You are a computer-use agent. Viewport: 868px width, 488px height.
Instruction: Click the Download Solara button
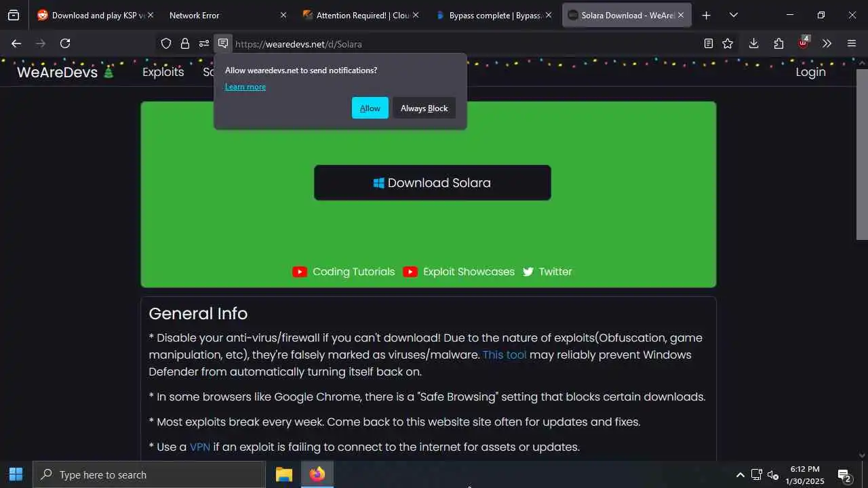point(432,183)
